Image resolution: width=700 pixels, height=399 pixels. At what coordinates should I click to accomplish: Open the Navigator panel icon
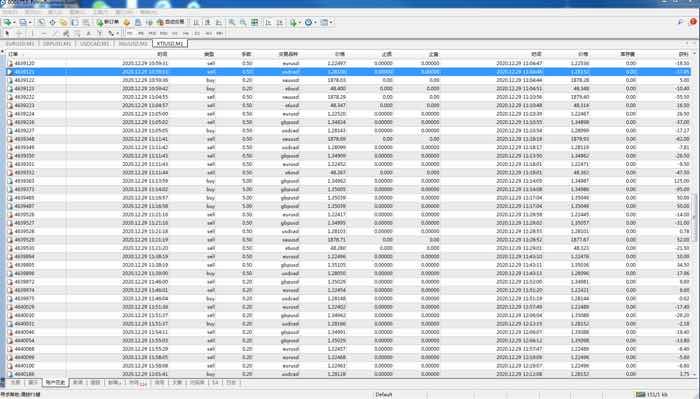coord(63,22)
